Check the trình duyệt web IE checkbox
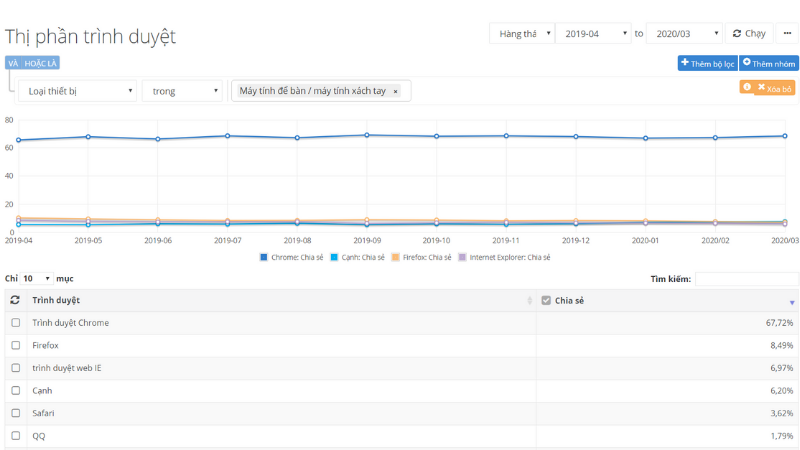Image resolution: width=800 pixels, height=450 pixels. (16, 368)
